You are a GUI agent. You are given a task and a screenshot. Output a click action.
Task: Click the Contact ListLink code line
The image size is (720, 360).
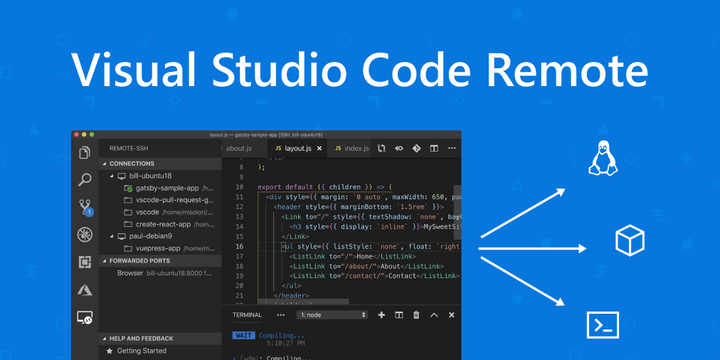[374, 276]
